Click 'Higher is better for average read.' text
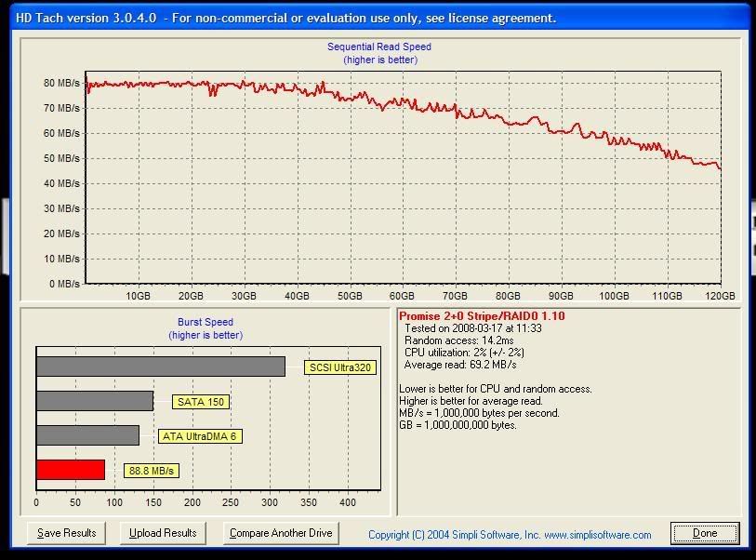This screenshot has width=756, height=560. click(471, 401)
